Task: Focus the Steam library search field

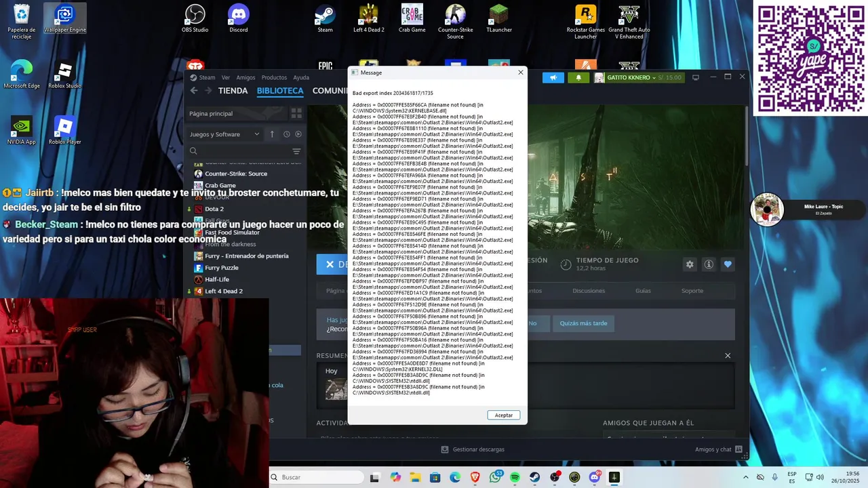Action: pos(239,151)
